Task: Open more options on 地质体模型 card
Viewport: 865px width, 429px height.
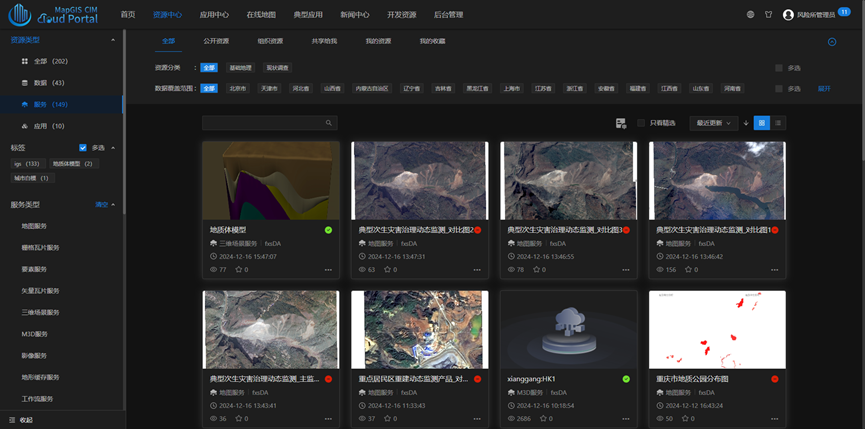Action: 328,270
